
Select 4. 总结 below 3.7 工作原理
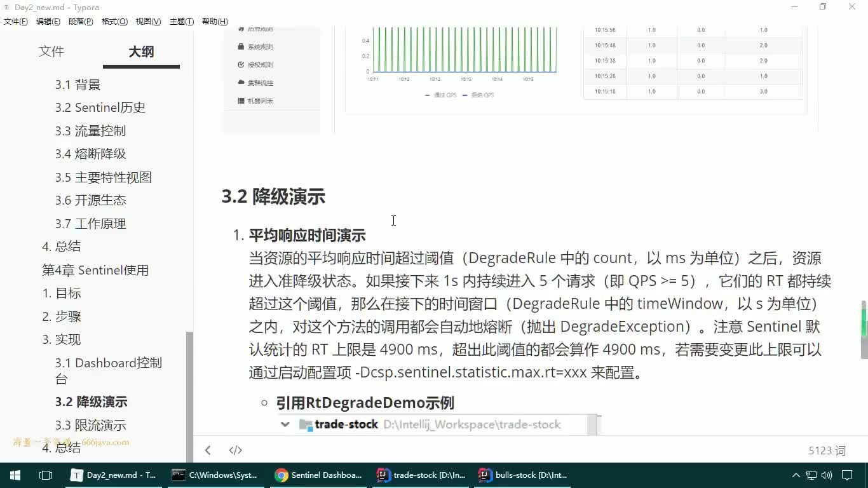(x=62, y=247)
